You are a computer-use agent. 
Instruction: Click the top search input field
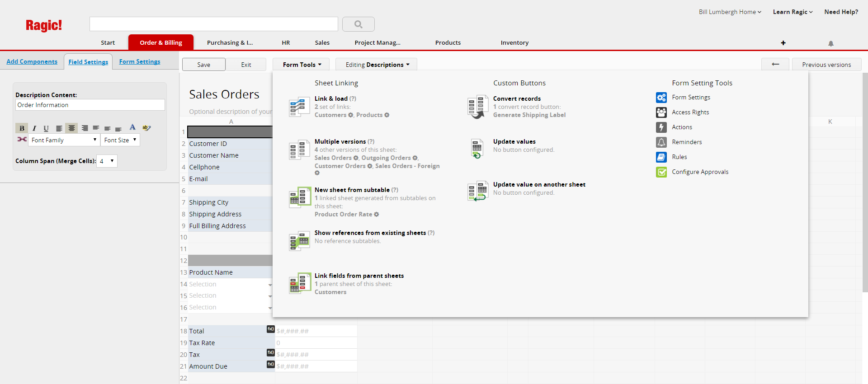coord(214,24)
